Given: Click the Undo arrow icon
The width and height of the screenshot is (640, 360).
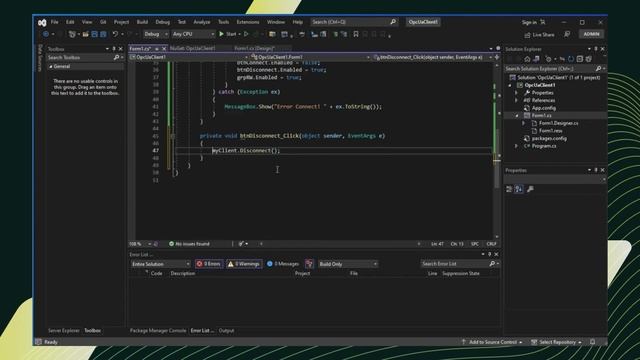Looking at the screenshot, I should tap(115, 34).
